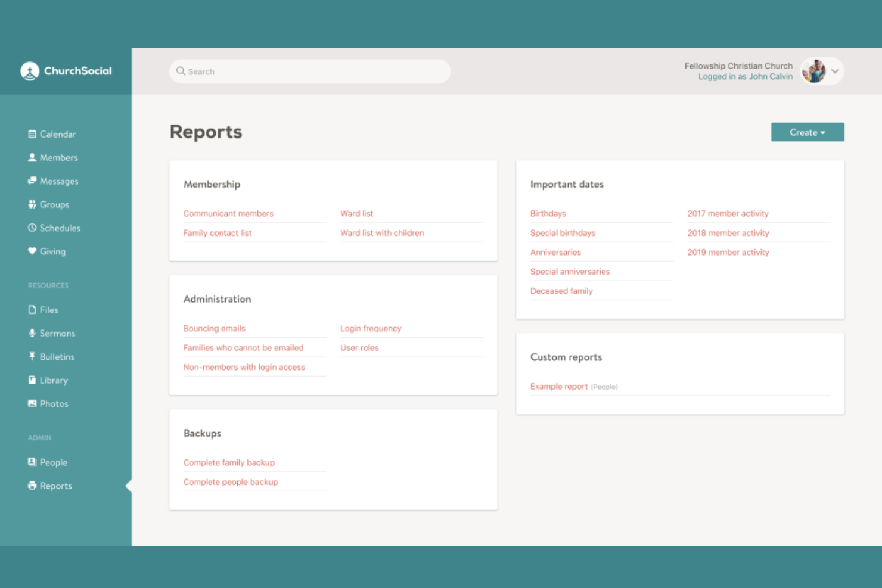882x588 pixels.
Task: Click the Bulletins pin icon
Action: 33,356
